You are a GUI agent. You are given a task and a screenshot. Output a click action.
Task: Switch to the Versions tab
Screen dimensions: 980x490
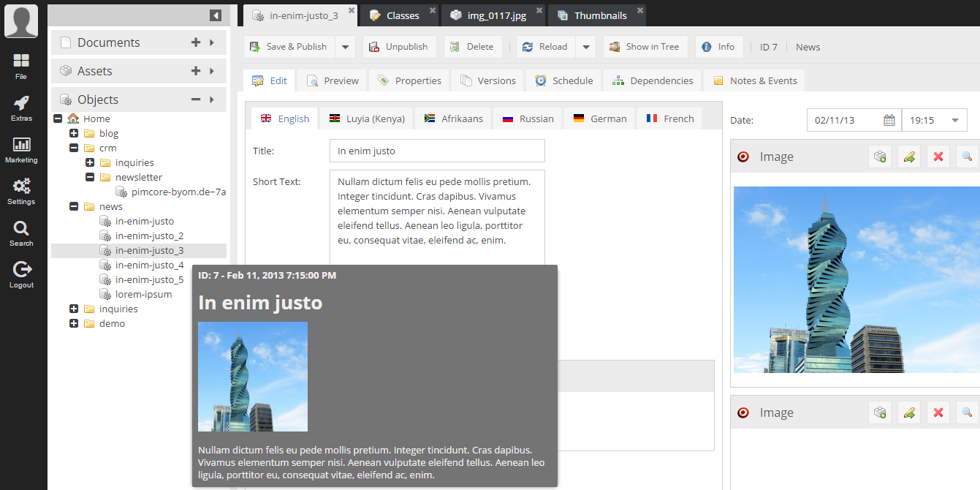[488, 80]
